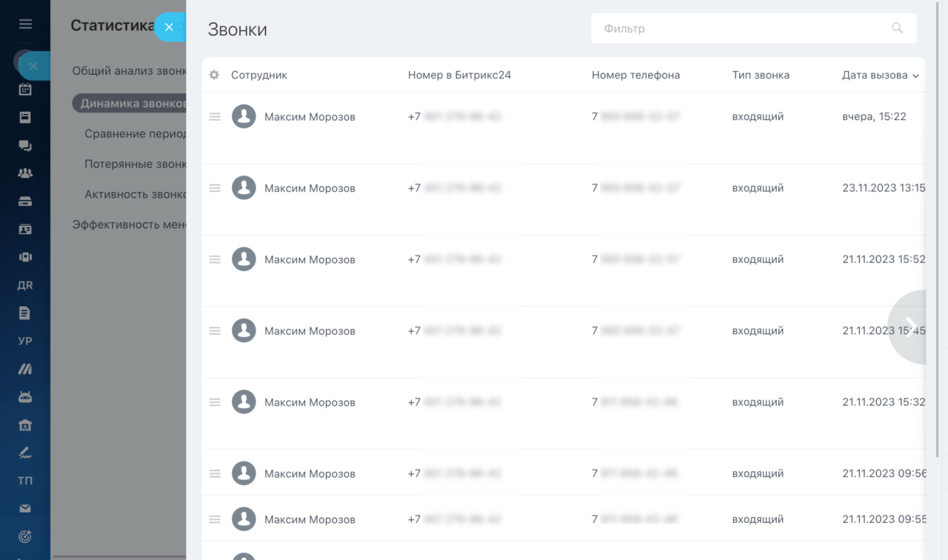The width and height of the screenshot is (948, 560).
Task: Open the hamburger main menu
Action: point(25,24)
